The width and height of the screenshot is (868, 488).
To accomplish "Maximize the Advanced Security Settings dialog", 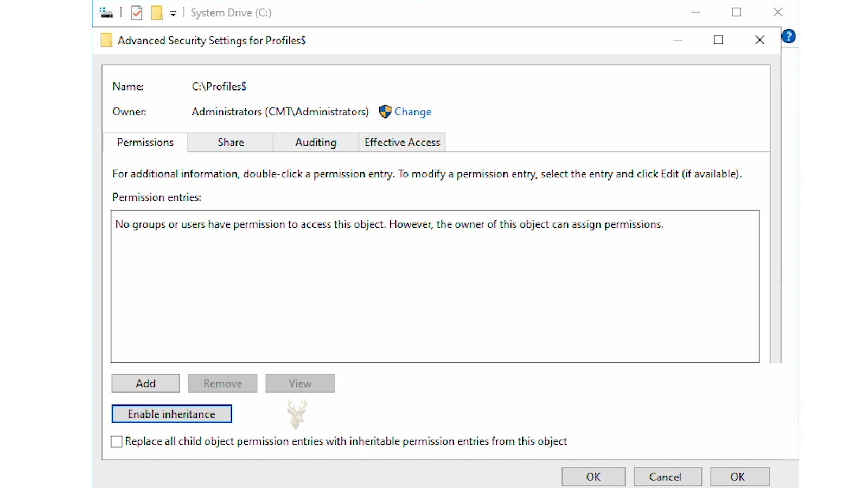I will (x=718, y=40).
